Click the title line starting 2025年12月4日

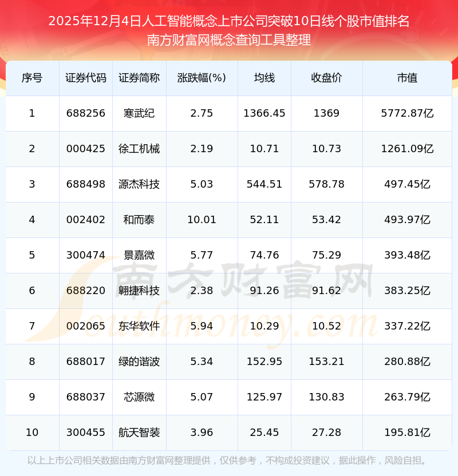point(228,21)
